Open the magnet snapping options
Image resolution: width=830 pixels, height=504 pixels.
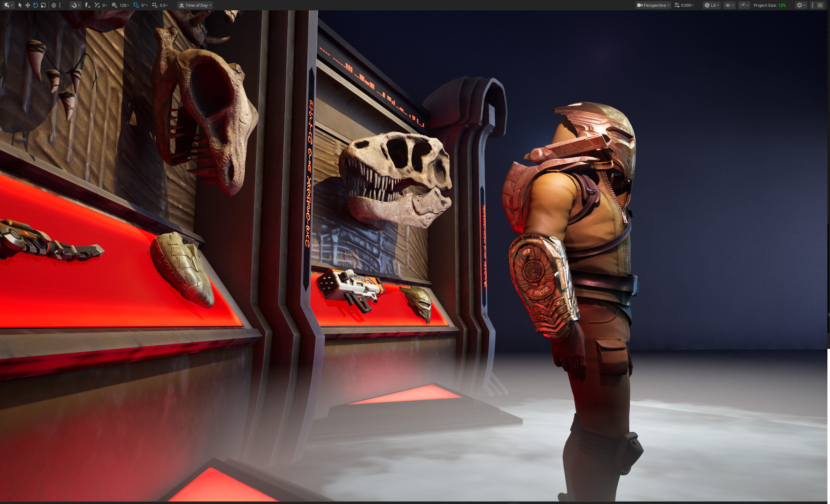point(75,5)
